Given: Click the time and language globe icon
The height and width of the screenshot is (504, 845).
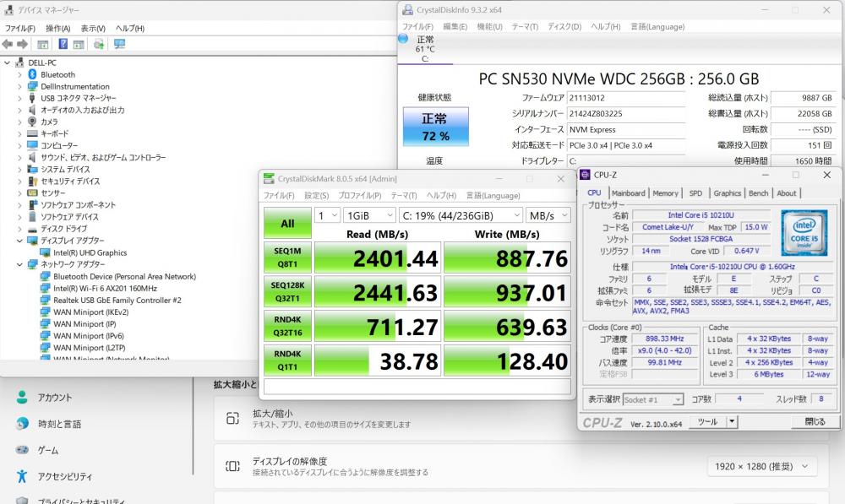Looking at the screenshot, I should (x=22, y=424).
